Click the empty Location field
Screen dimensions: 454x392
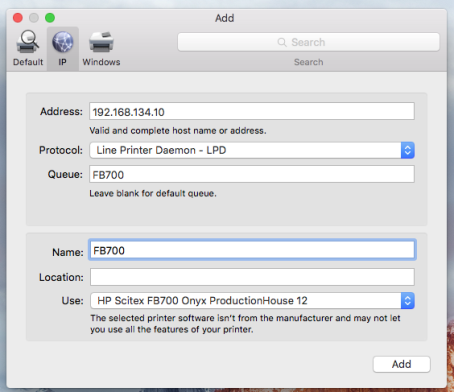pyautogui.click(x=252, y=277)
